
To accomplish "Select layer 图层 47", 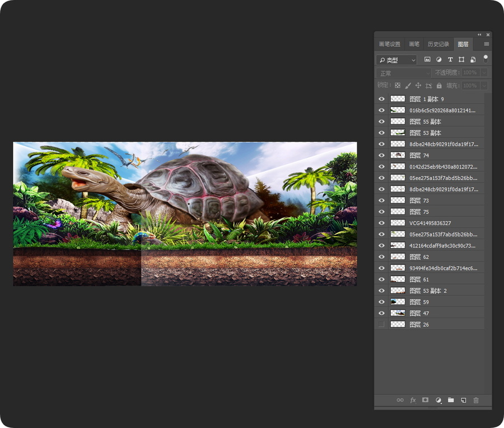I will [430, 313].
